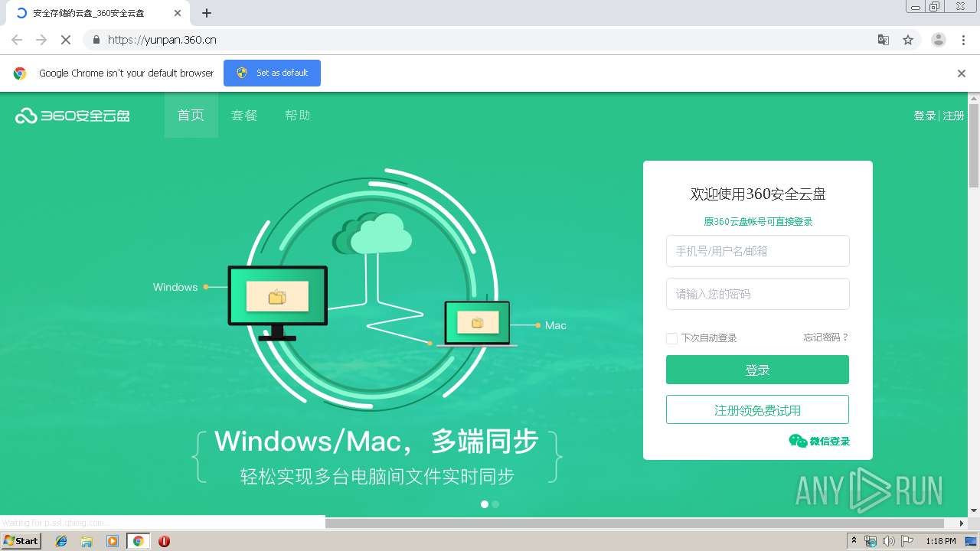Image resolution: width=980 pixels, height=551 pixels.
Task: Open media player from taskbar
Action: 113,541
